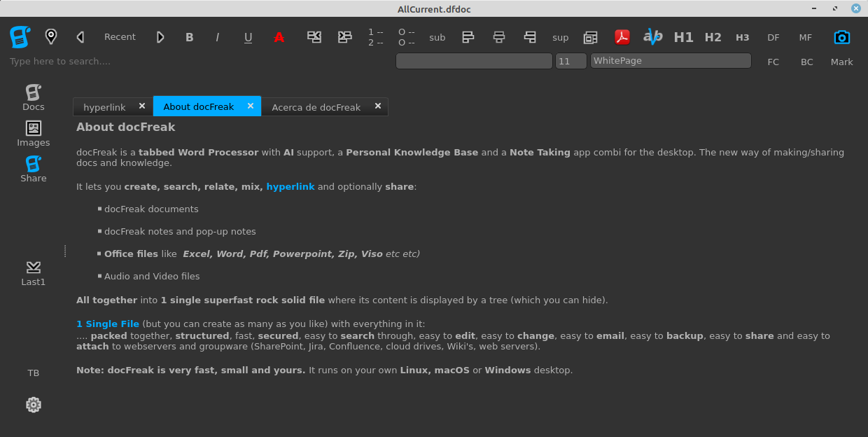Open the Images sidebar panel

point(33,134)
